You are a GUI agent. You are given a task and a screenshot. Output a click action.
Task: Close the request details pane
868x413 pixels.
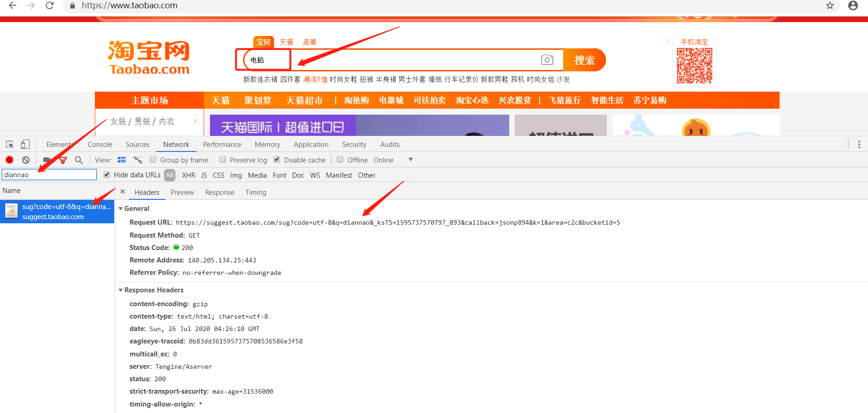pyautogui.click(x=122, y=192)
